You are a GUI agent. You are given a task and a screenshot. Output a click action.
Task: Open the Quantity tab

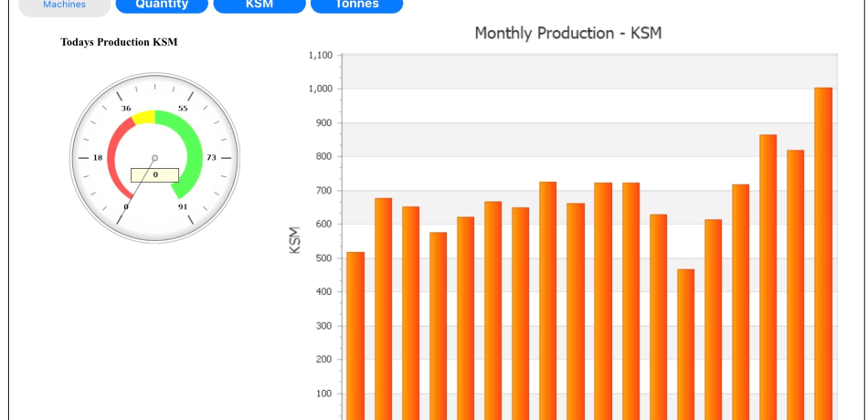[162, 5]
